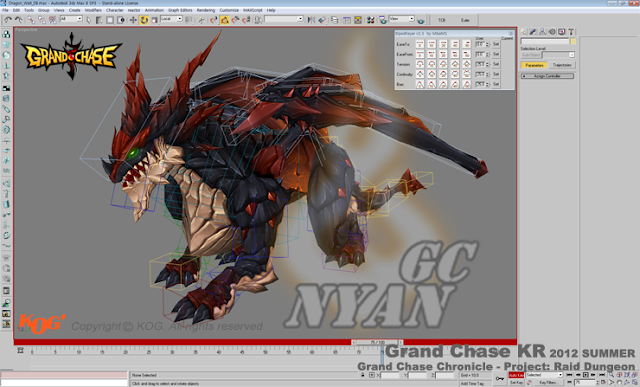The width and height of the screenshot is (640, 387).
Task: Open the File menu
Action: pos(5,10)
